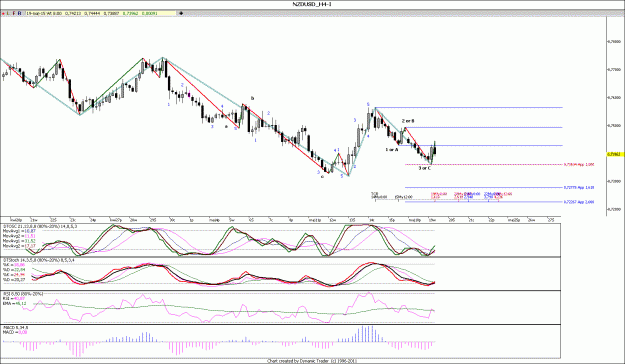Select the '2 or B' wave label

[408, 120]
